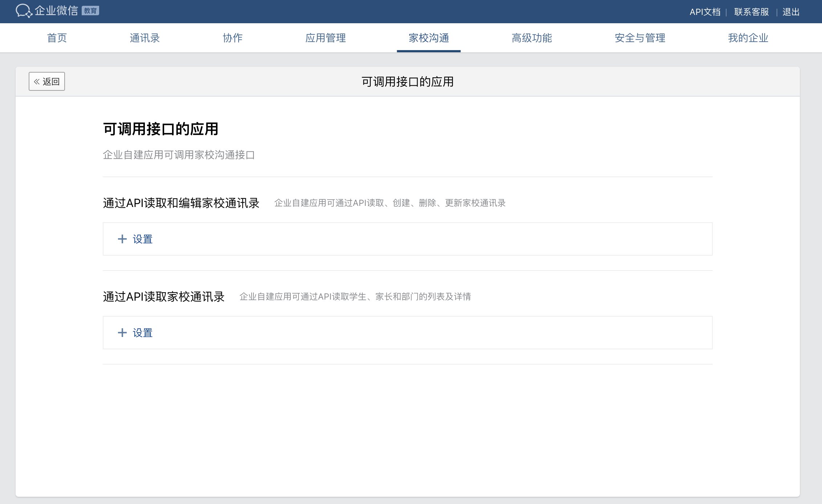
Task: Open the 我的企业 tab
Action: click(x=748, y=38)
